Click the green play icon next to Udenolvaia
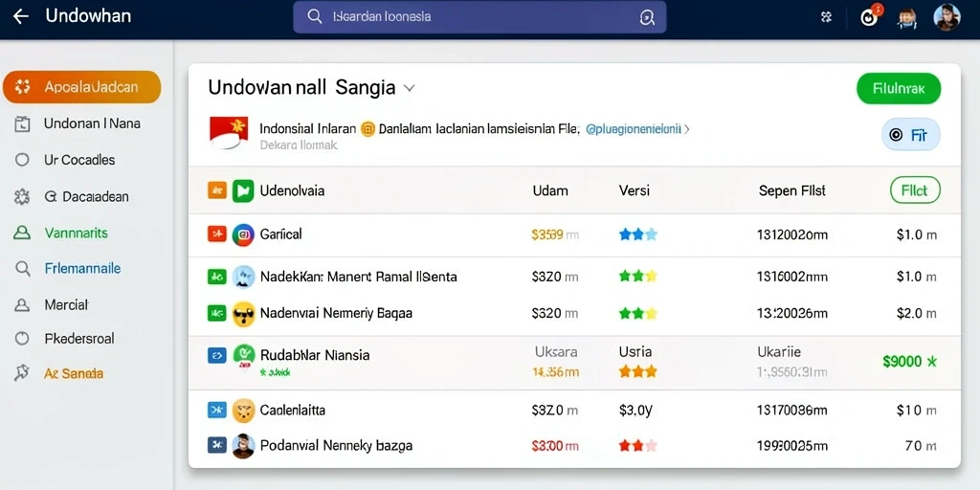 242,190
